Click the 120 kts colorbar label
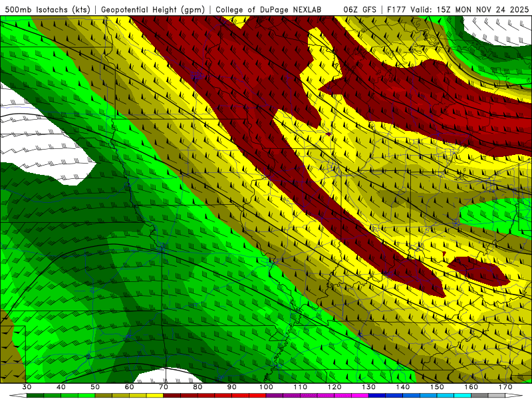The height and width of the screenshot is (399, 532). (334, 387)
